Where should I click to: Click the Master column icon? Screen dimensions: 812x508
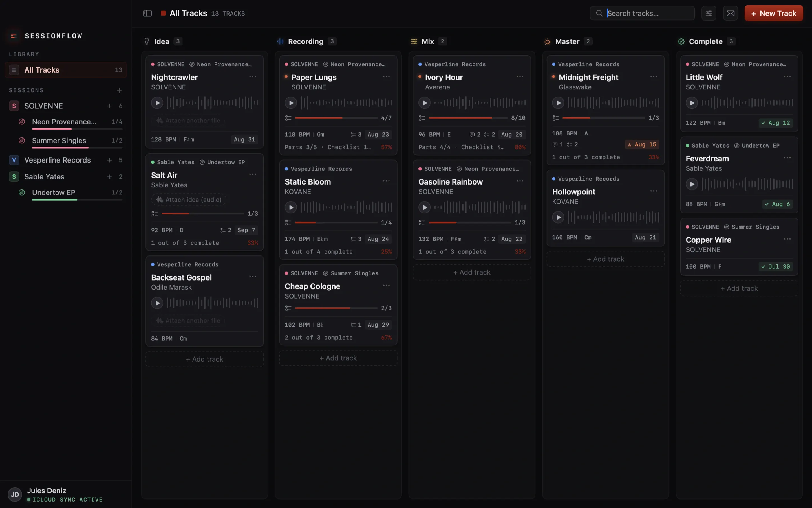[547, 41]
